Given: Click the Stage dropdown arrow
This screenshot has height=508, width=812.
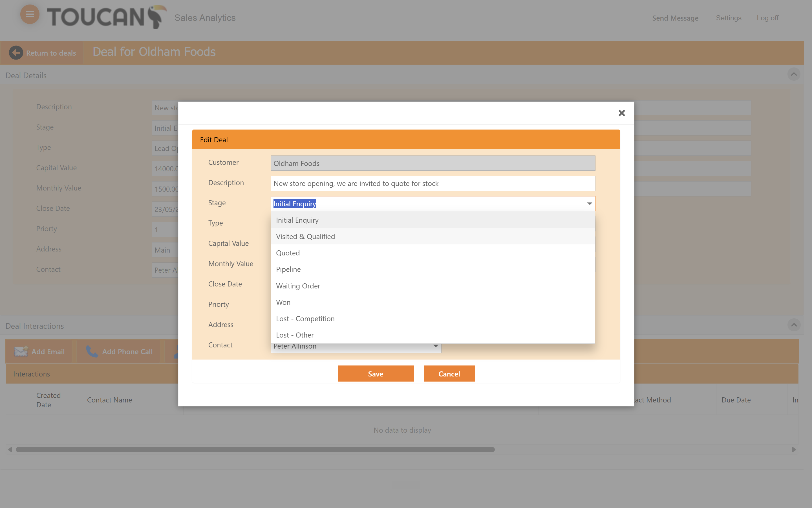Looking at the screenshot, I should (x=590, y=203).
